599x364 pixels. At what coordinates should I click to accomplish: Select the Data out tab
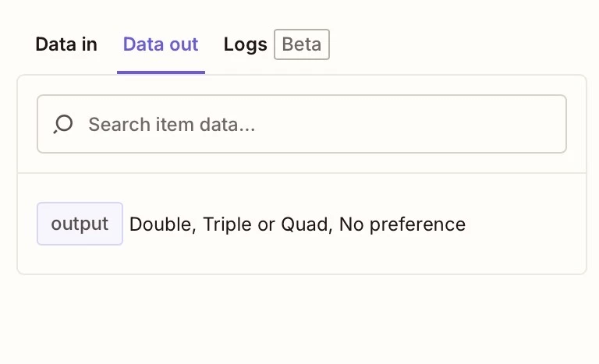(x=161, y=44)
